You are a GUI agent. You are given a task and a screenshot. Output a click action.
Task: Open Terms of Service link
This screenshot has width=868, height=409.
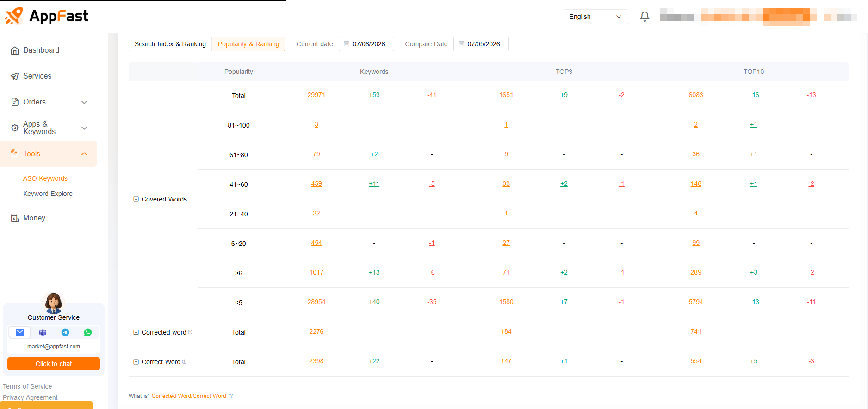click(x=27, y=386)
